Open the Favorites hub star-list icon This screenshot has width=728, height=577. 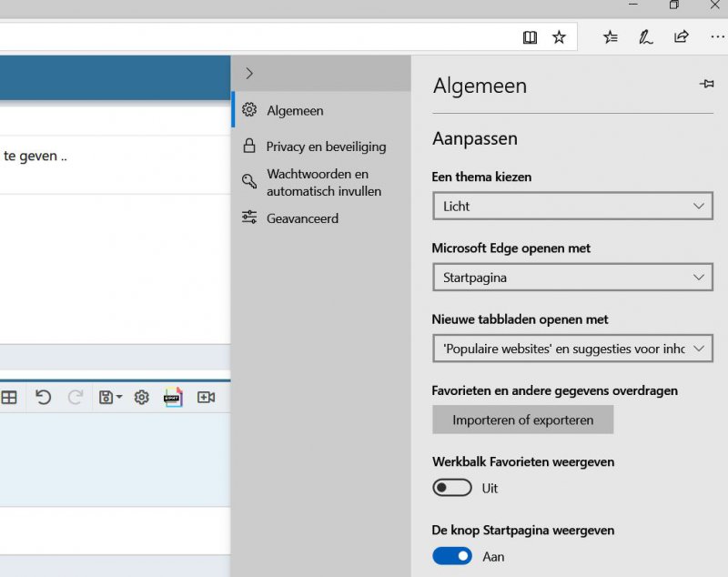(x=610, y=36)
